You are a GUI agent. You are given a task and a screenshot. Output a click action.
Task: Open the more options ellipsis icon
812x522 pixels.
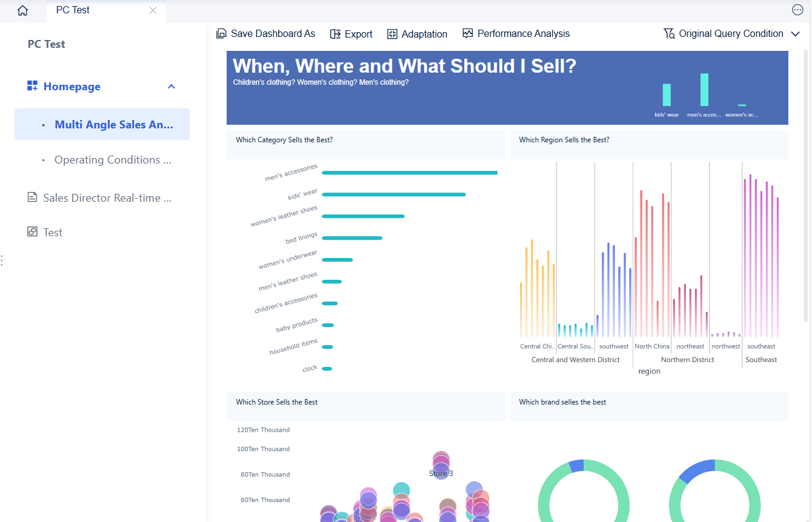coord(797,10)
